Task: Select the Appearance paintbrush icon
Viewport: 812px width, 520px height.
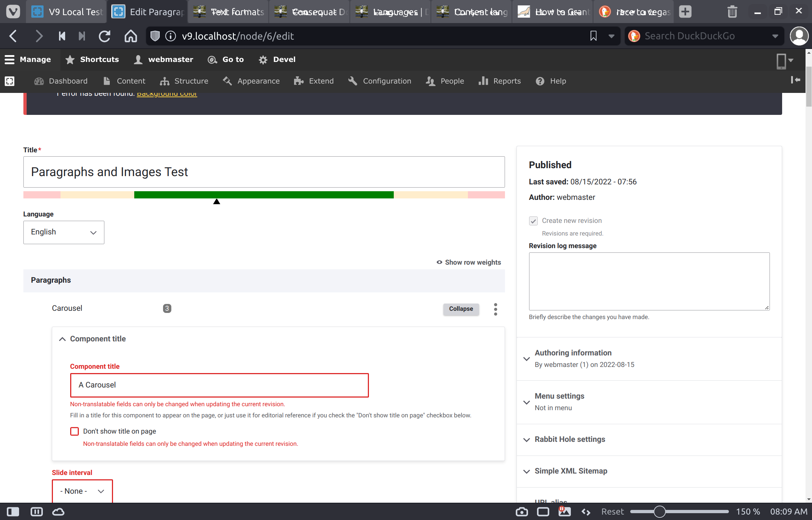Action: (x=227, y=81)
